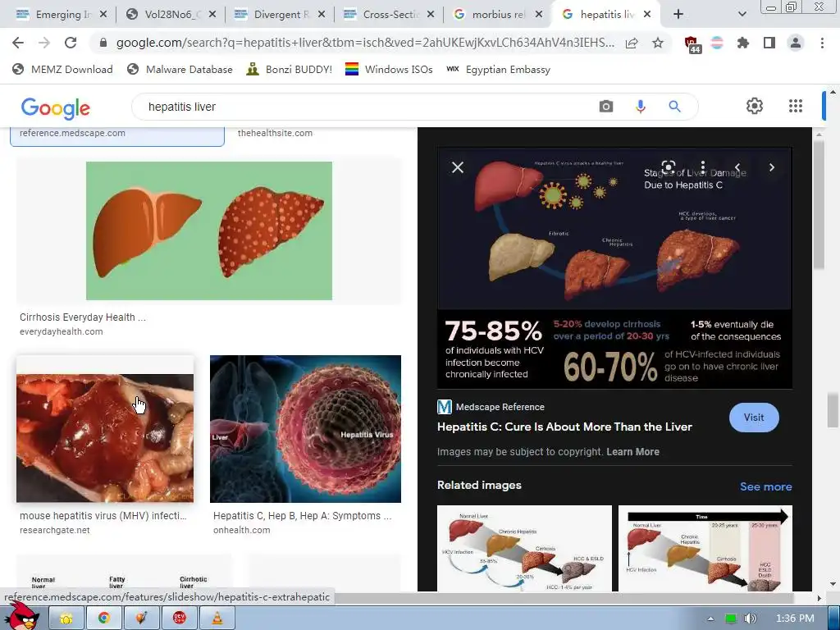
Task: Search inside image with Lens icon
Action: coord(668,167)
